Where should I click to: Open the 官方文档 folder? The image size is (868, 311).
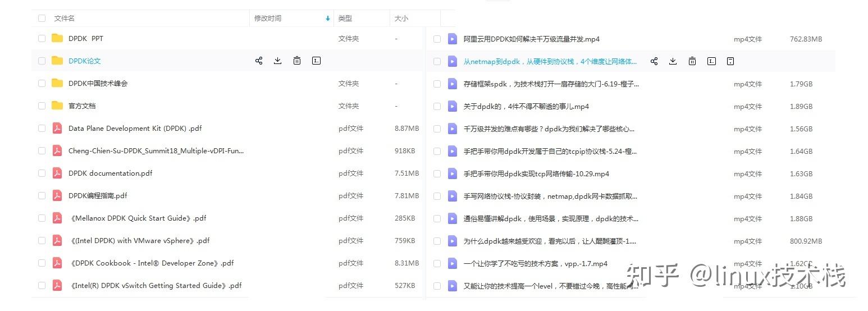tap(82, 106)
